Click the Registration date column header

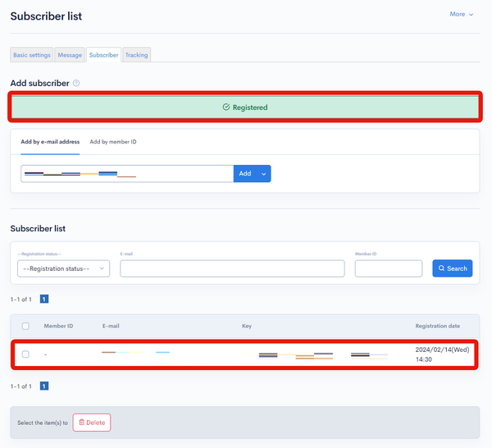pyautogui.click(x=437, y=327)
